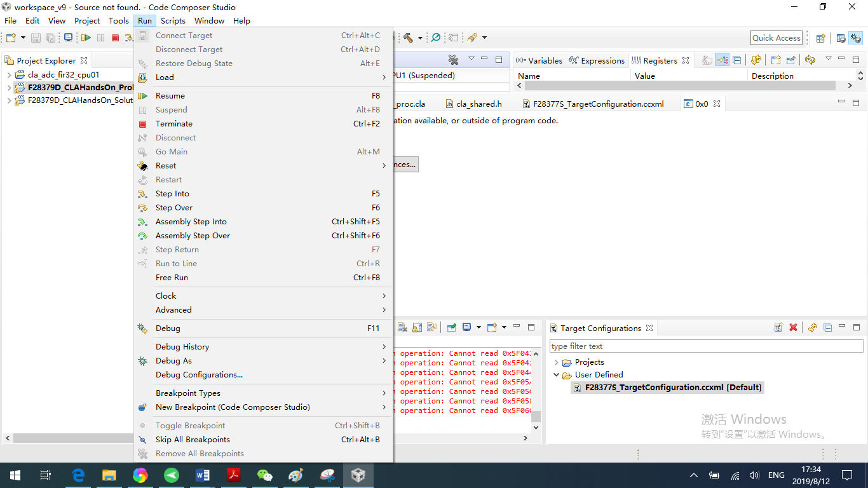Click the type filter text field
The image size is (868, 488).
(x=705, y=346)
